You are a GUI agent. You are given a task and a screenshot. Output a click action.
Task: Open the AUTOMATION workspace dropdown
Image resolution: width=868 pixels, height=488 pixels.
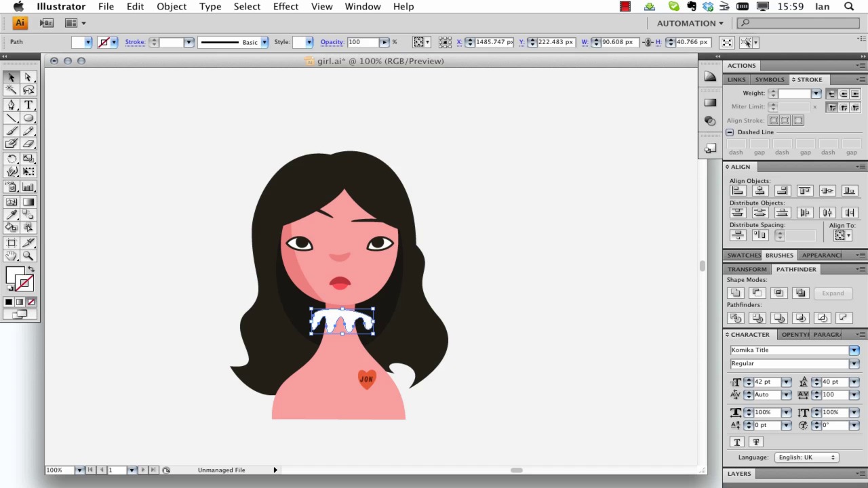tap(690, 23)
